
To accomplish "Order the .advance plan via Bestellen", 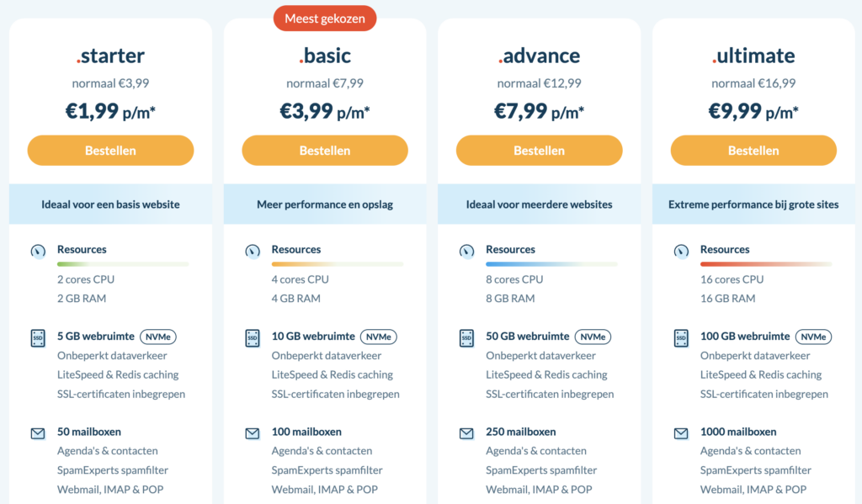I will point(539,151).
